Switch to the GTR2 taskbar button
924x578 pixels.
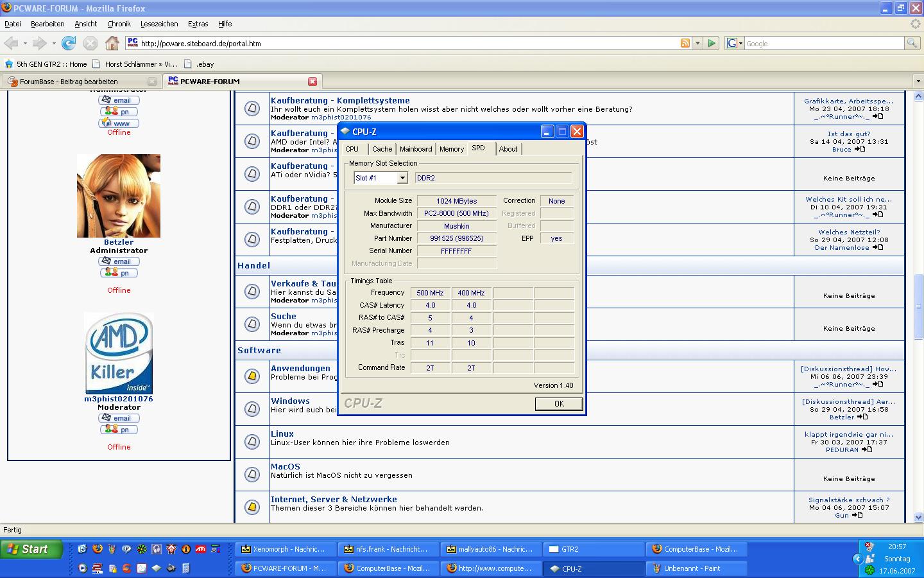tap(594, 549)
